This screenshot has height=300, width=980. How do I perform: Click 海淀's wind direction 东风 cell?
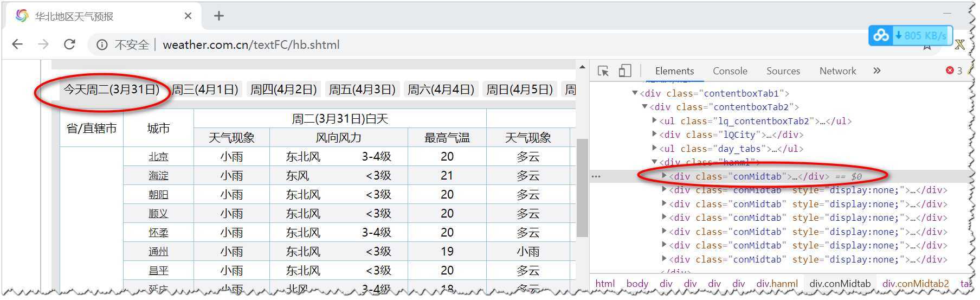(x=298, y=176)
